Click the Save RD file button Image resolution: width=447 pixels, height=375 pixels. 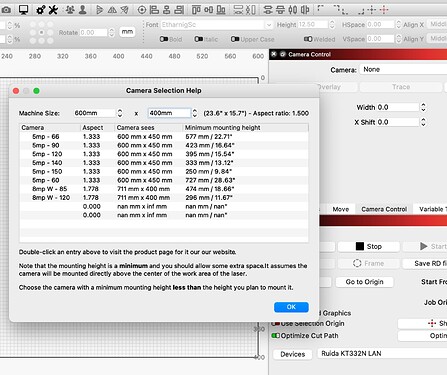pos(425,263)
